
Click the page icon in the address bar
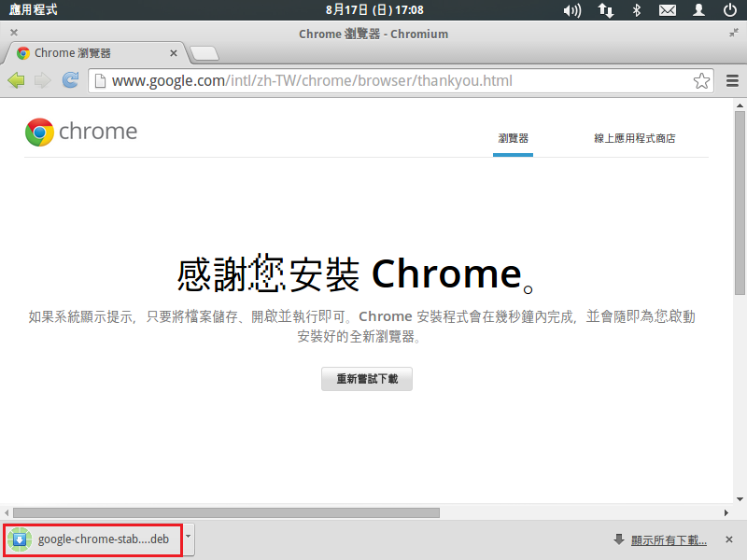(x=100, y=81)
